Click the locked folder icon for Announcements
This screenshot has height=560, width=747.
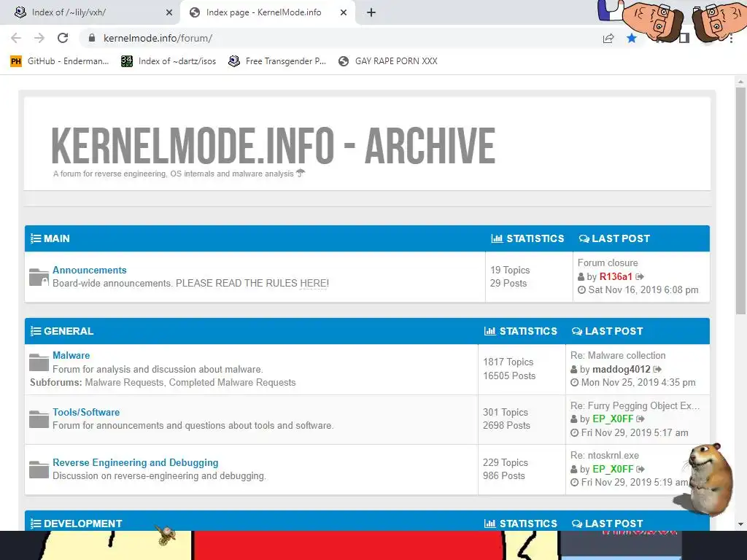coord(39,276)
